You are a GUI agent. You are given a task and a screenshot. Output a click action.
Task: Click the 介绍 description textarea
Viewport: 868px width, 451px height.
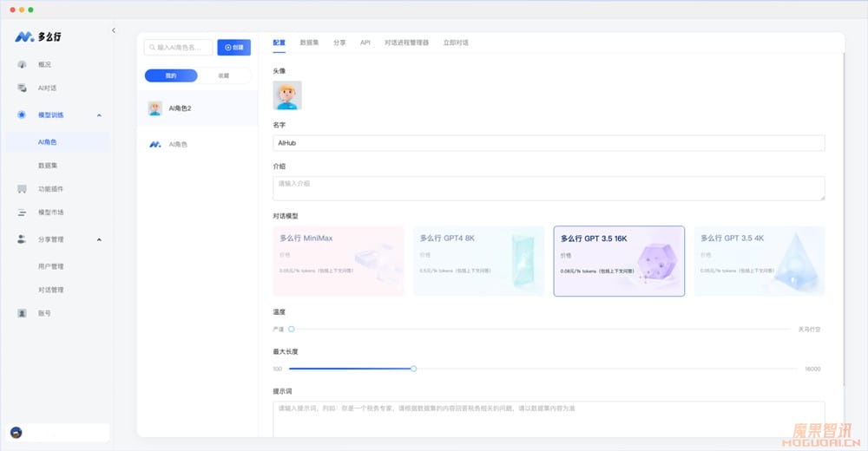(549, 188)
